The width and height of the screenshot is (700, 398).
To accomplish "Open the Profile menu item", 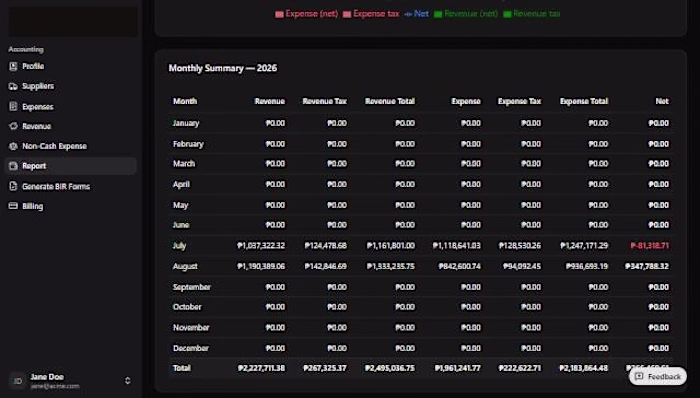I will click(71, 66).
